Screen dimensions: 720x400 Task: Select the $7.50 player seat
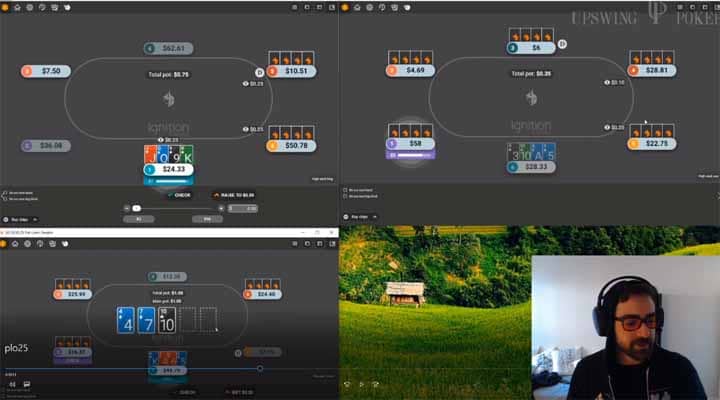(45, 71)
